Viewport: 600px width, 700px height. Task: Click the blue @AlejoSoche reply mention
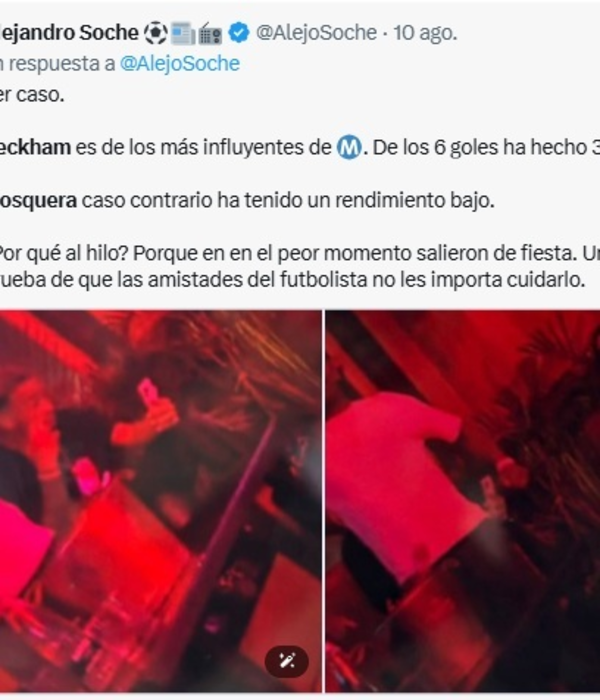[x=180, y=63]
